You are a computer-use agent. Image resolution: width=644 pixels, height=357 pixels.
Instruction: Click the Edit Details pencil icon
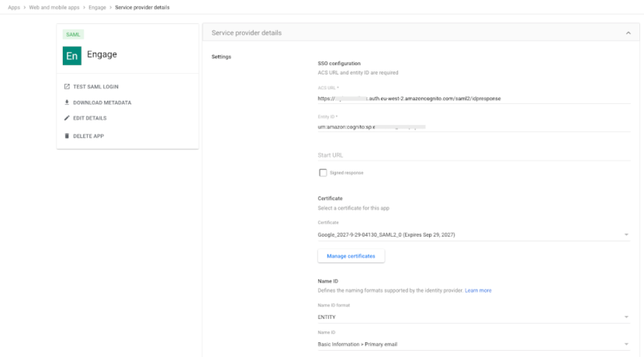coord(67,118)
